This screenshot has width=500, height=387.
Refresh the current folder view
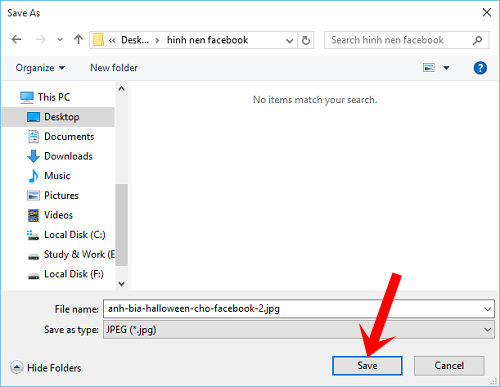coord(306,40)
